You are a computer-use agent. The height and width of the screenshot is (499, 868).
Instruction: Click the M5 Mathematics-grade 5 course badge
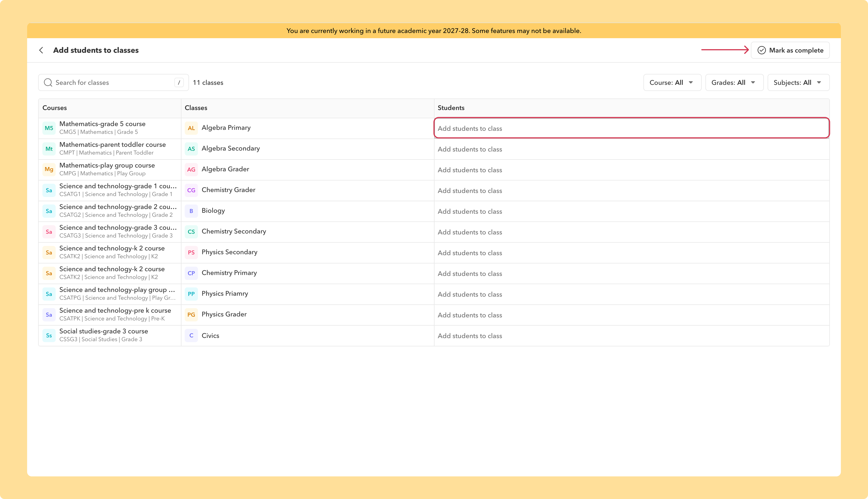pyautogui.click(x=49, y=128)
